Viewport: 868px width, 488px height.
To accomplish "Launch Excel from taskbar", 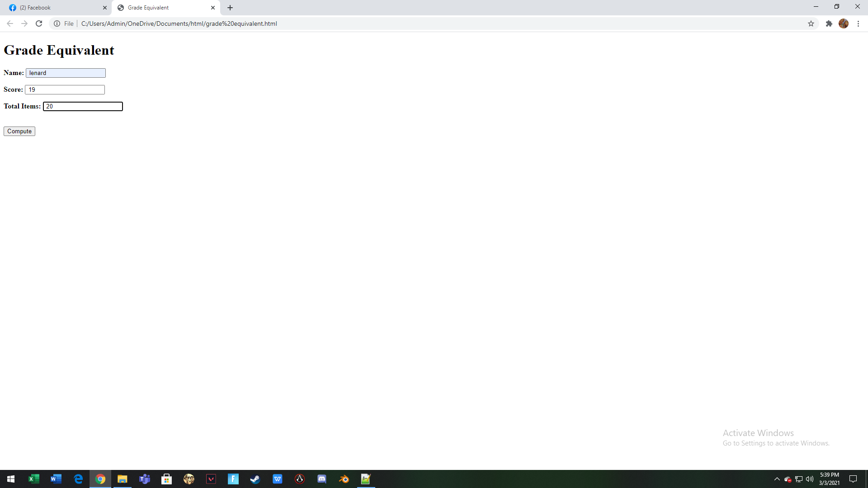I will click(34, 479).
